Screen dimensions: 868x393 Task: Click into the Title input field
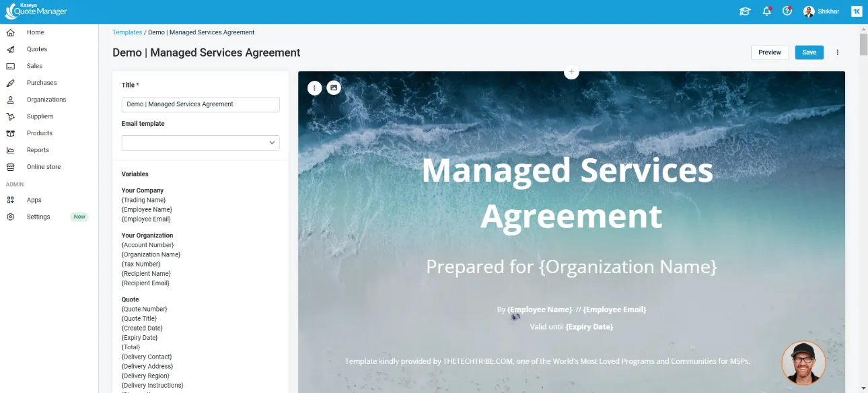201,104
